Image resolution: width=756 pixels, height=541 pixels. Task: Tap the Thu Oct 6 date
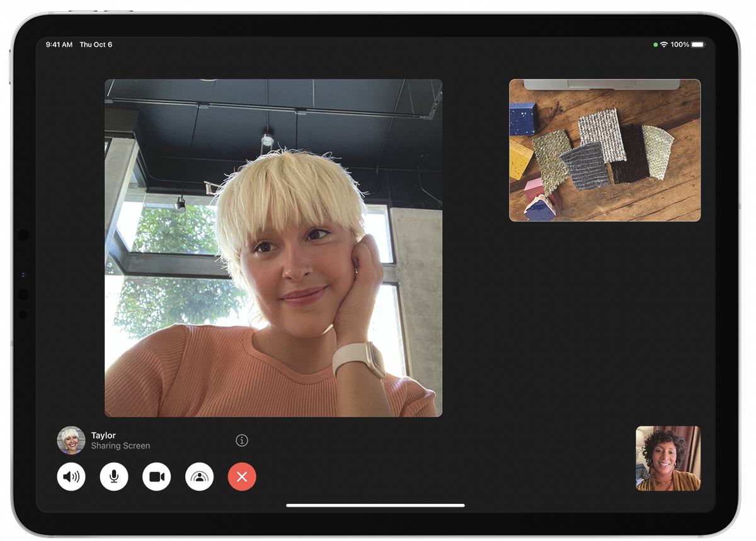click(96, 45)
